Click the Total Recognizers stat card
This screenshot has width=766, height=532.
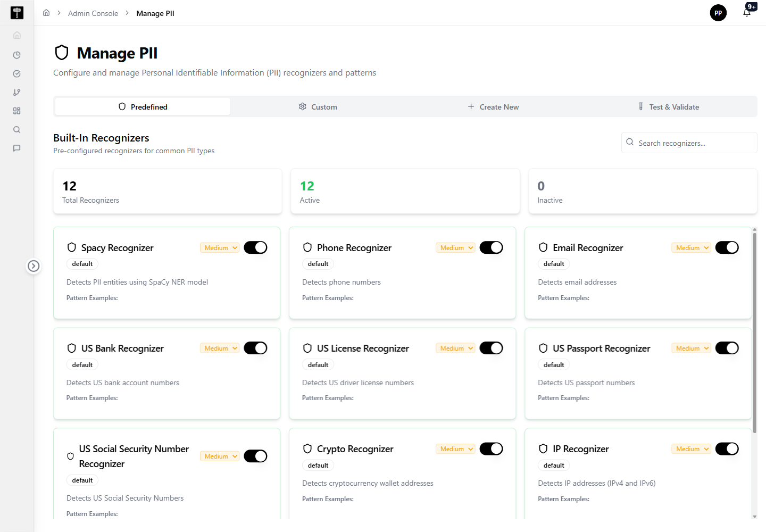click(x=168, y=192)
